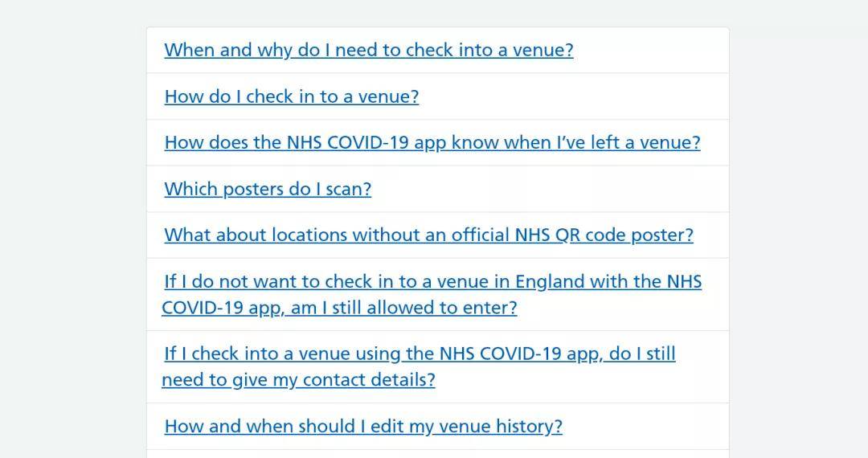Click 'check in to a venue?' in second question
868x458 pixels.
click(x=333, y=96)
